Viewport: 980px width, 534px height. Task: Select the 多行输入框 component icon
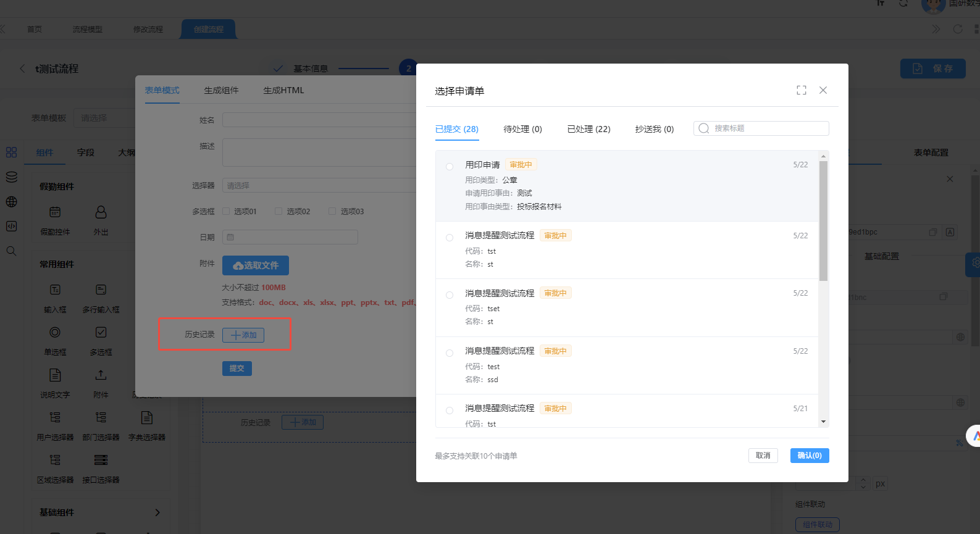click(101, 290)
